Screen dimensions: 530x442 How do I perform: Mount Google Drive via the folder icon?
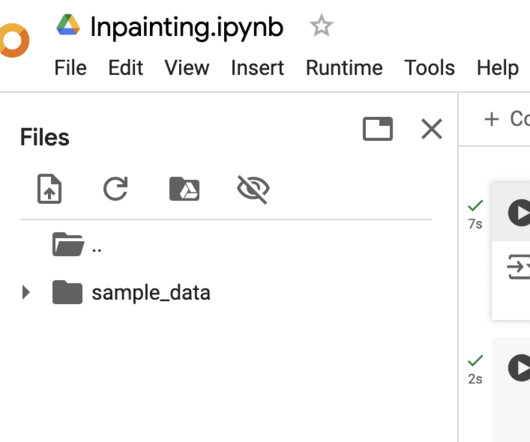click(184, 189)
